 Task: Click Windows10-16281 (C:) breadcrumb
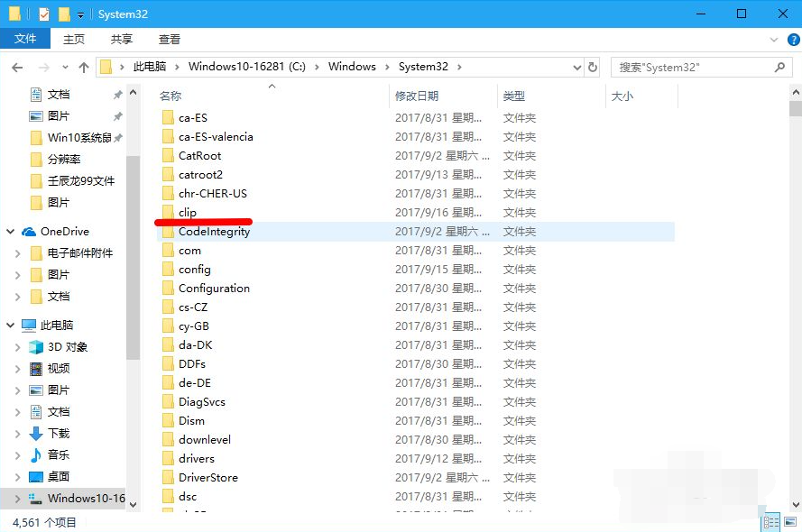(246, 67)
